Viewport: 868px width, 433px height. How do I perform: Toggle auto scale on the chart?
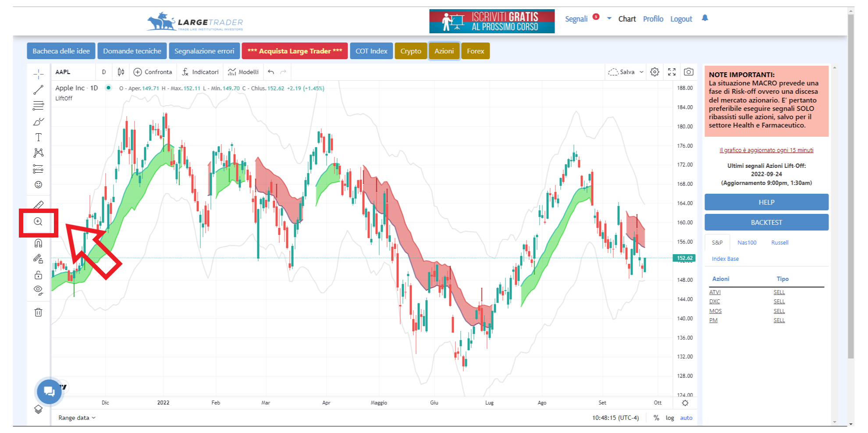(x=686, y=418)
